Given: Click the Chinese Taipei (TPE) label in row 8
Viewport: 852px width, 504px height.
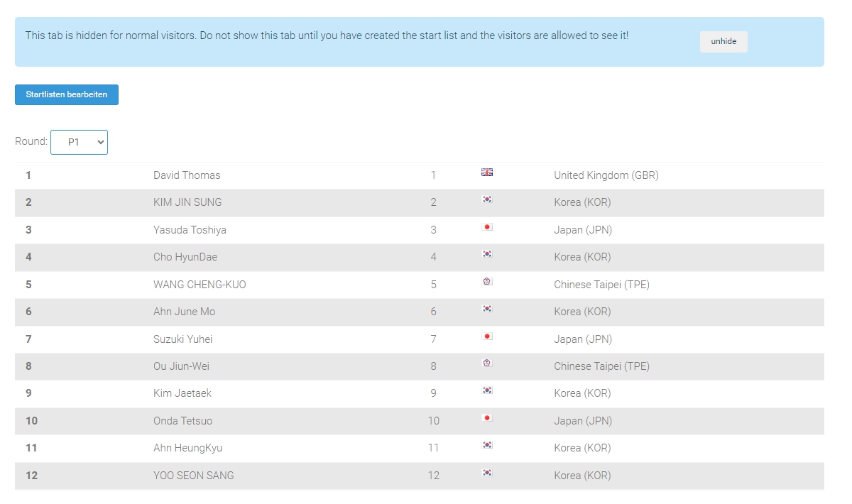Looking at the screenshot, I should click(602, 366).
